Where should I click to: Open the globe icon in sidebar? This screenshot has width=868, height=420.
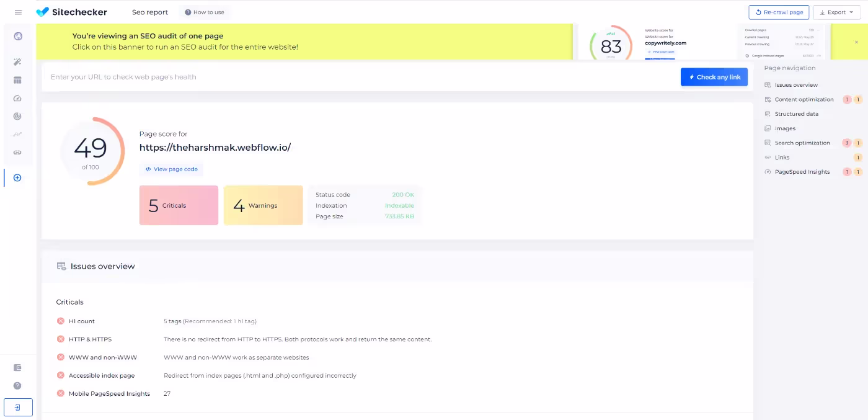17,36
